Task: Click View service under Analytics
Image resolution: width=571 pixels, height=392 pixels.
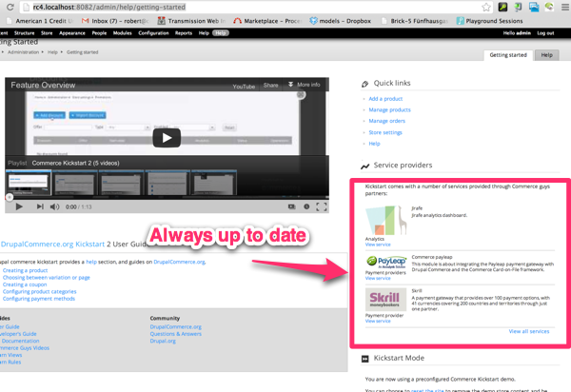Action: pos(378,245)
